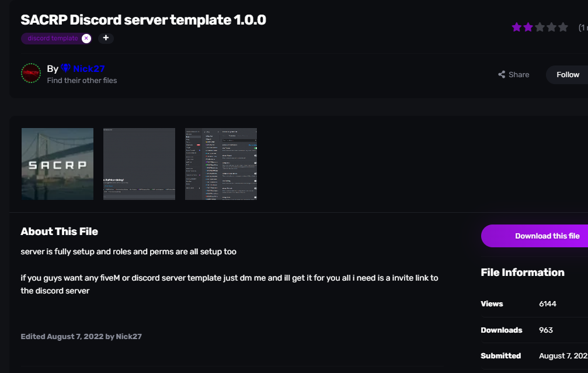Open Nick27's profile avatar
The width and height of the screenshot is (588, 373).
(31, 74)
